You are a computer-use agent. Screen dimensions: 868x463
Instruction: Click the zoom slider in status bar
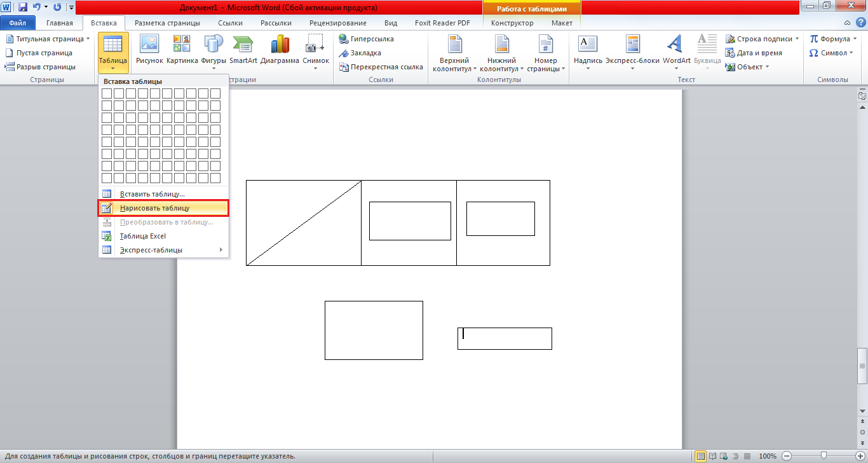(x=824, y=456)
